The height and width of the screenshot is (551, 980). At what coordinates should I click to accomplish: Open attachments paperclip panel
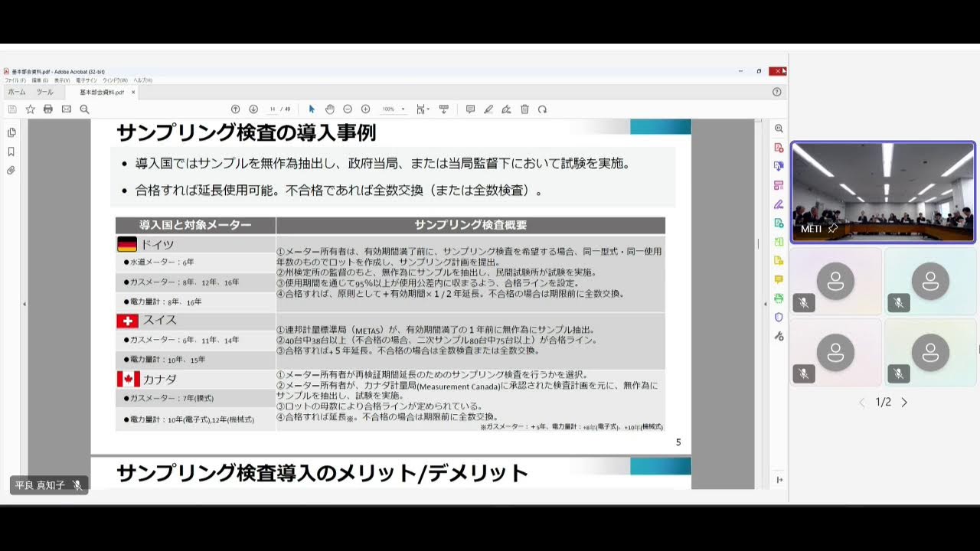click(11, 170)
